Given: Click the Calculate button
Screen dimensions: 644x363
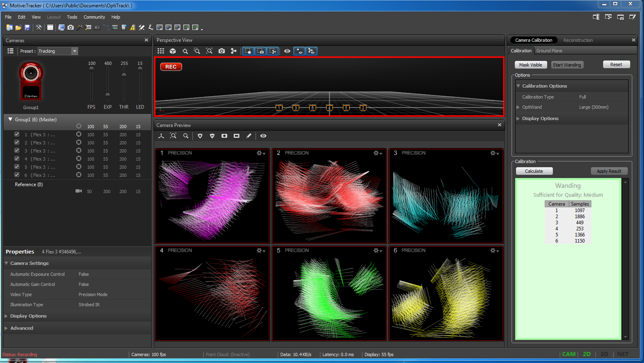Looking at the screenshot, I should point(534,171).
